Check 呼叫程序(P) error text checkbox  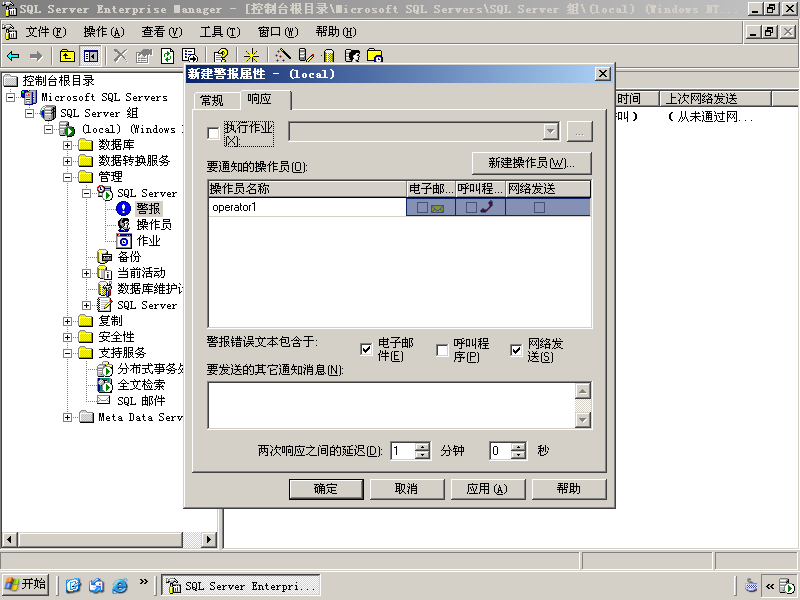coord(442,349)
